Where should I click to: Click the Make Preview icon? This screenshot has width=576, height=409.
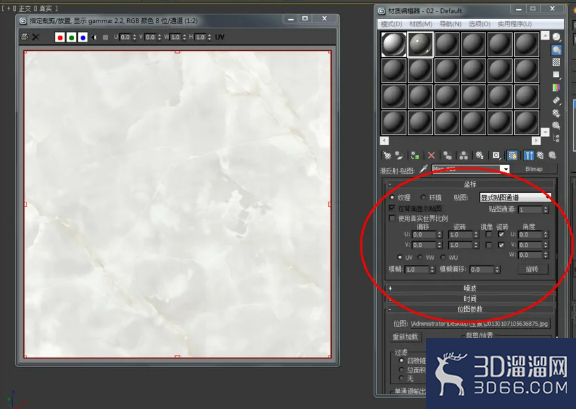[x=557, y=100]
